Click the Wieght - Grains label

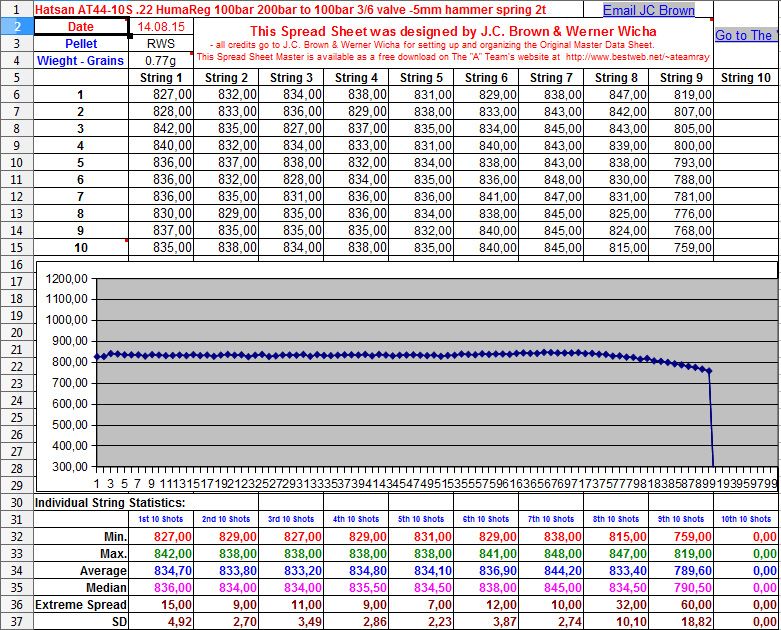81,61
